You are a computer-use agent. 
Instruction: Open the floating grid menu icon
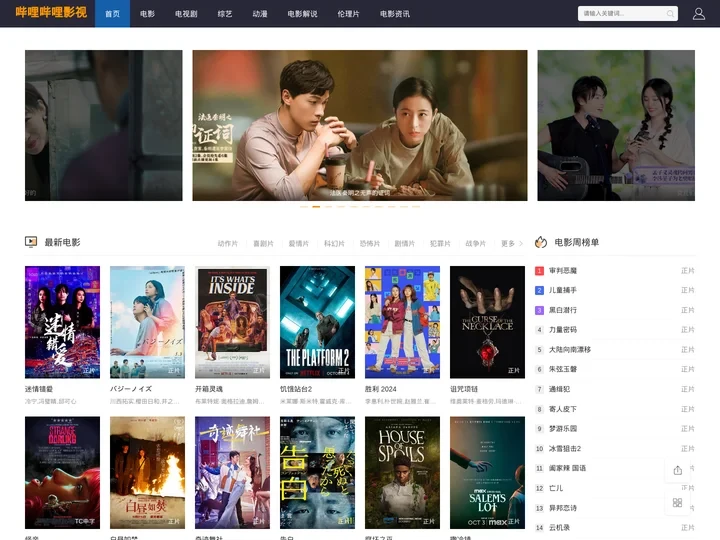tap(677, 502)
